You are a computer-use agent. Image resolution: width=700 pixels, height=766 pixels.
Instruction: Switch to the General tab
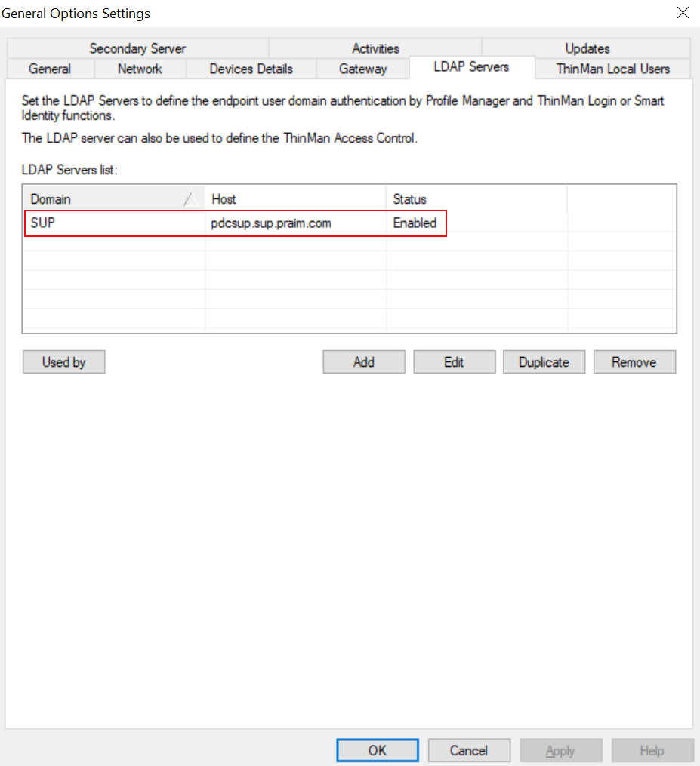[51, 69]
